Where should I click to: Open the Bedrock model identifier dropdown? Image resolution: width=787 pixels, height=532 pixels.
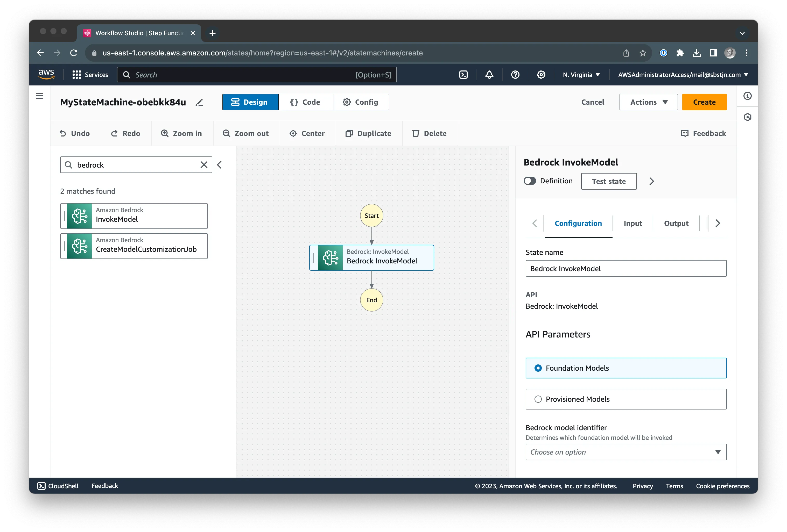pyautogui.click(x=625, y=452)
